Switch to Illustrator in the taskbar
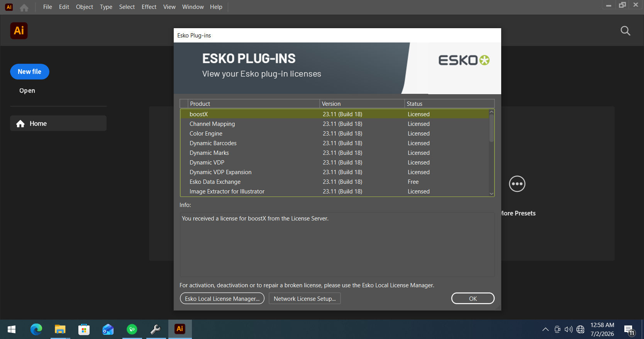 click(x=180, y=329)
